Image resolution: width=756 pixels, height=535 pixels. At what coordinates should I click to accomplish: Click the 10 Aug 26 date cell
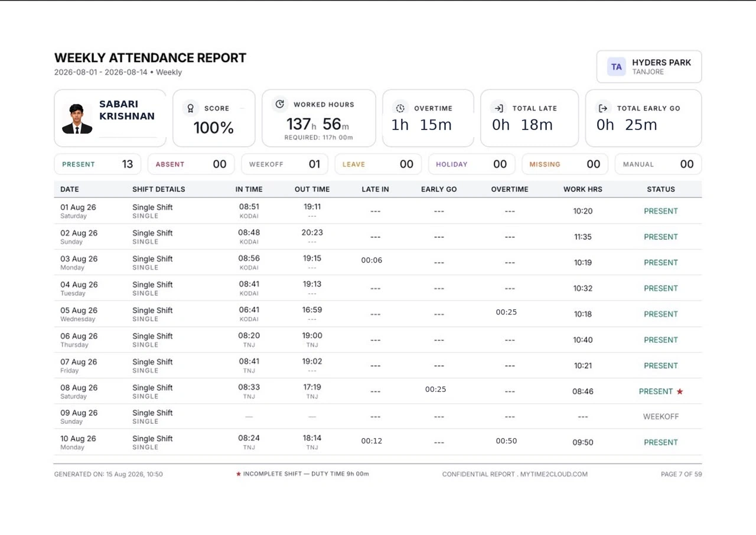[79, 442]
